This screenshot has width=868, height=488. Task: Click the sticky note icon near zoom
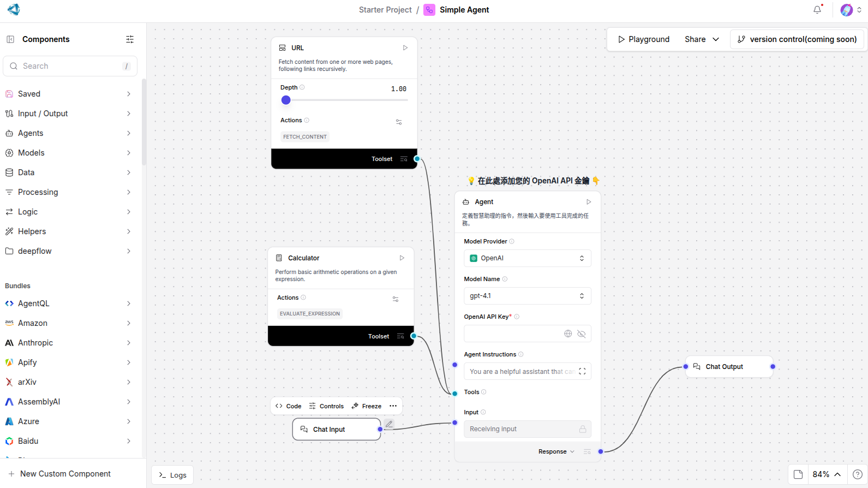pyautogui.click(x=798, y=474)
